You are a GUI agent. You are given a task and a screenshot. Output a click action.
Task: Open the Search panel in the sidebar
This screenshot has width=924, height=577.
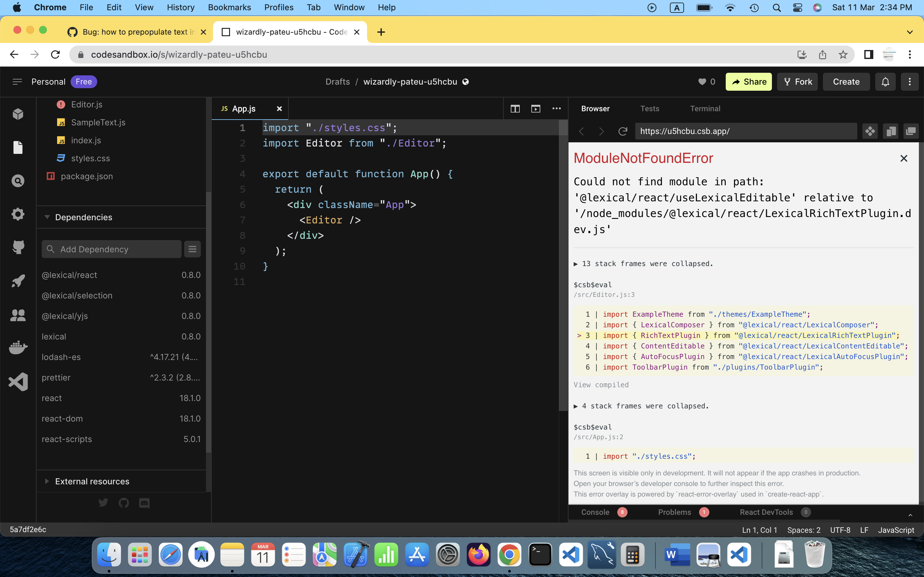(18, 180)
